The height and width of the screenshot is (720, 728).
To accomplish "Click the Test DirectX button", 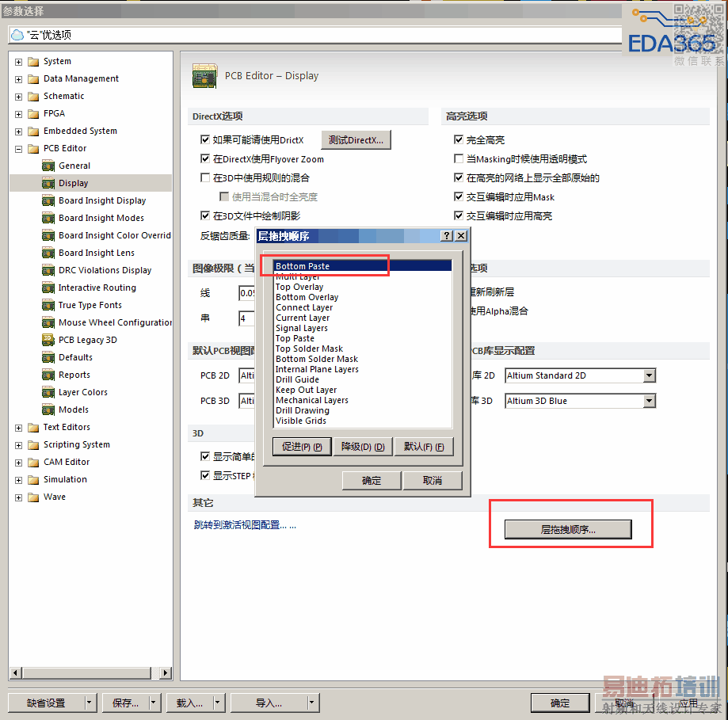I will coord(356,139).
